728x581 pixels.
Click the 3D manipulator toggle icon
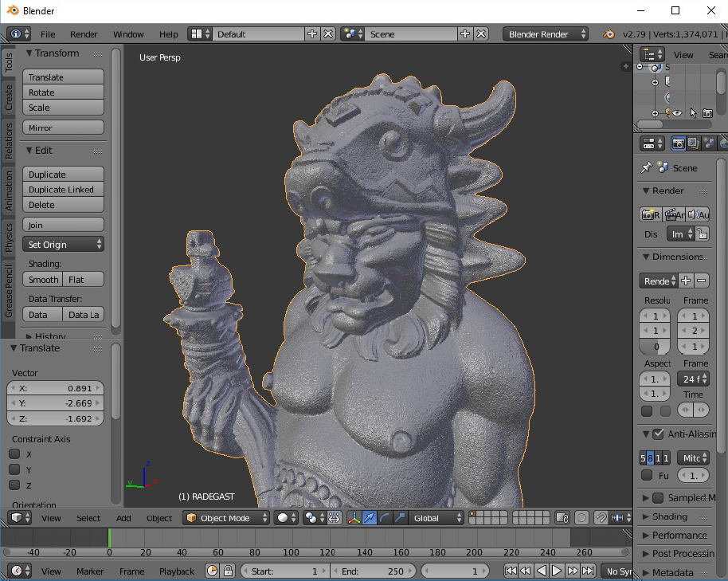click(354, 518)
